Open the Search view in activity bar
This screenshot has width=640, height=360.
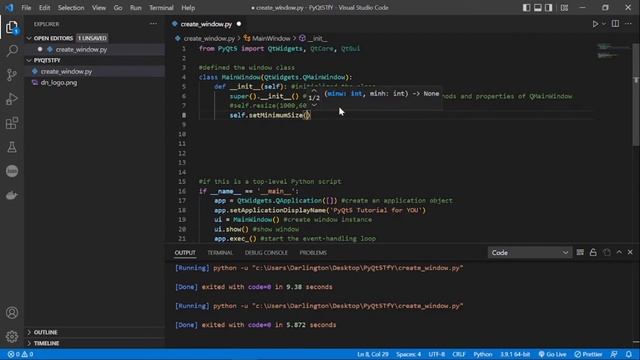coord(12,51)
